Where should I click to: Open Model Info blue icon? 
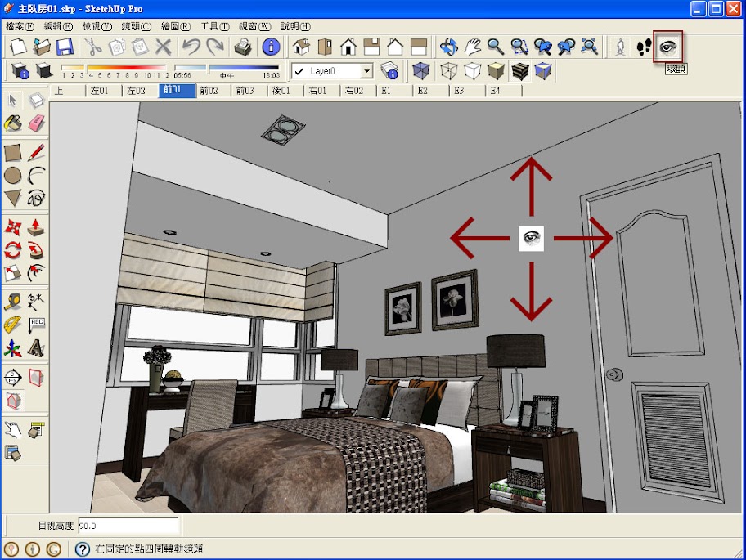tap(271, 47)
